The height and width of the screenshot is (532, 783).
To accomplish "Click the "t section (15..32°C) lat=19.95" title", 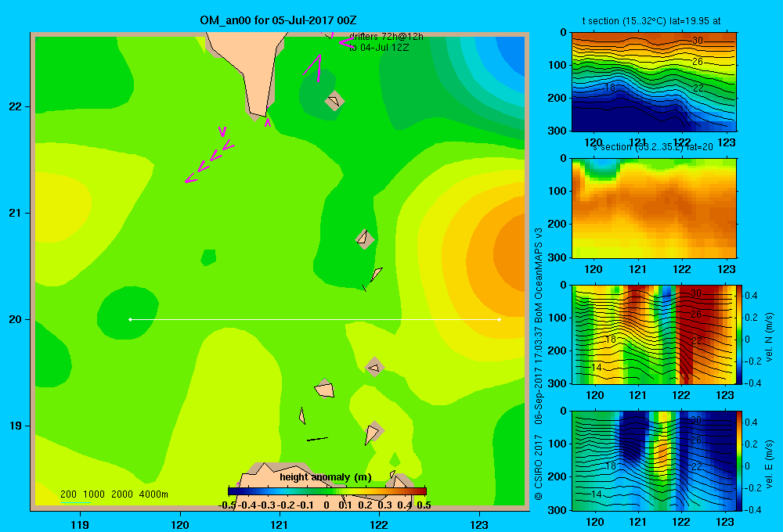I will coord(651,21).
